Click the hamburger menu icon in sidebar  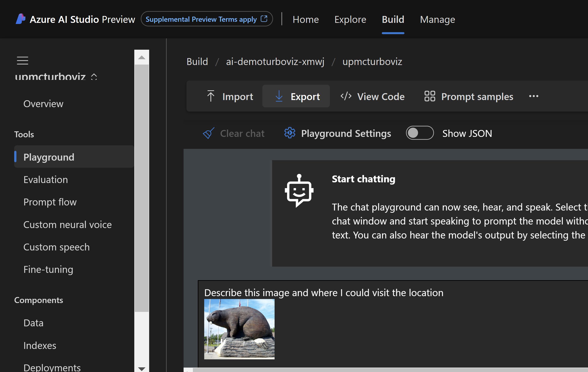click(22, 61)
